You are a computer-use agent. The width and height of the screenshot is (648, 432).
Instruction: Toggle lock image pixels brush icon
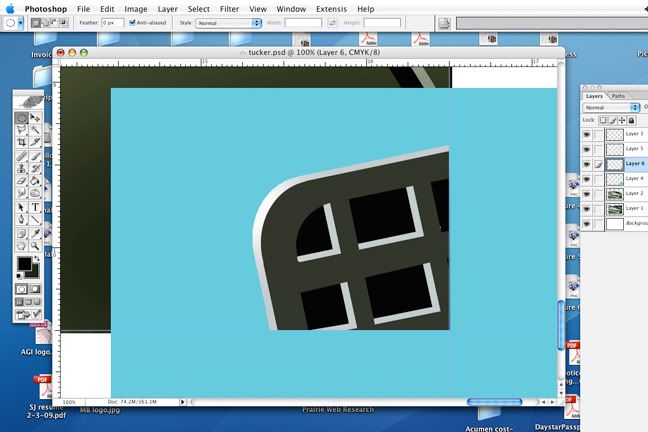tap(612, 120)
